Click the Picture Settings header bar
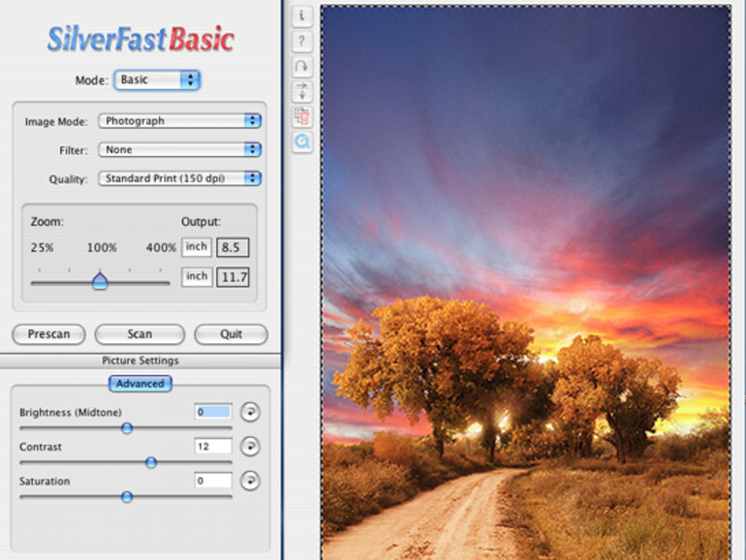 click(x=140, y=360)
